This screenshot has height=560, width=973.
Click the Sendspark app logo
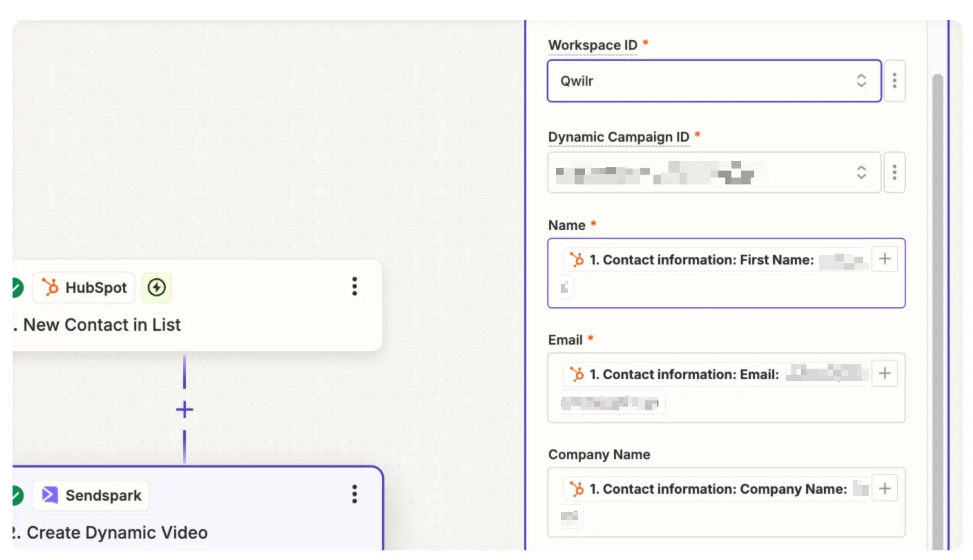[50, 495]
